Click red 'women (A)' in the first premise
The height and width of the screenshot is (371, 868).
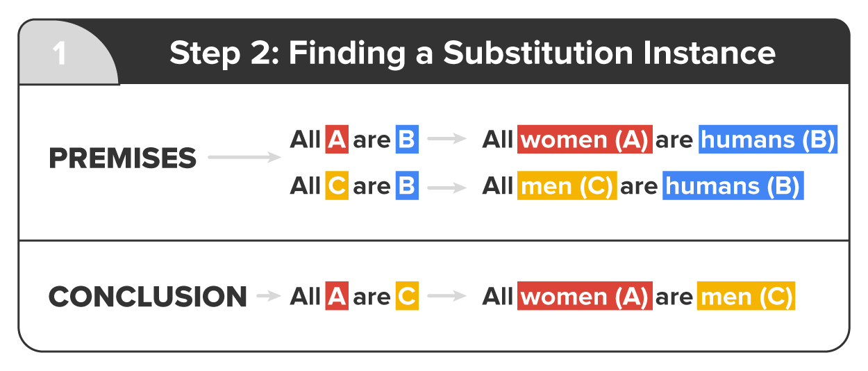point(585,140)
